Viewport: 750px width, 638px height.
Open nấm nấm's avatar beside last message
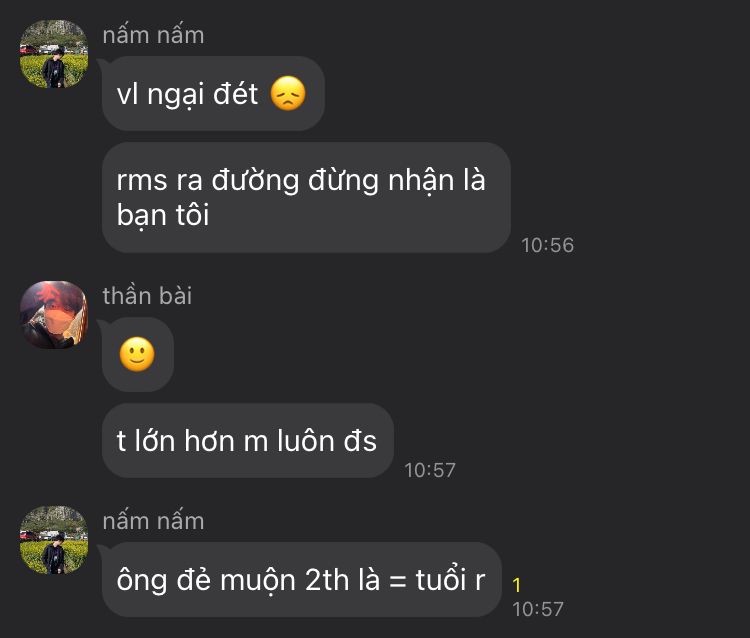coord(54,540)
